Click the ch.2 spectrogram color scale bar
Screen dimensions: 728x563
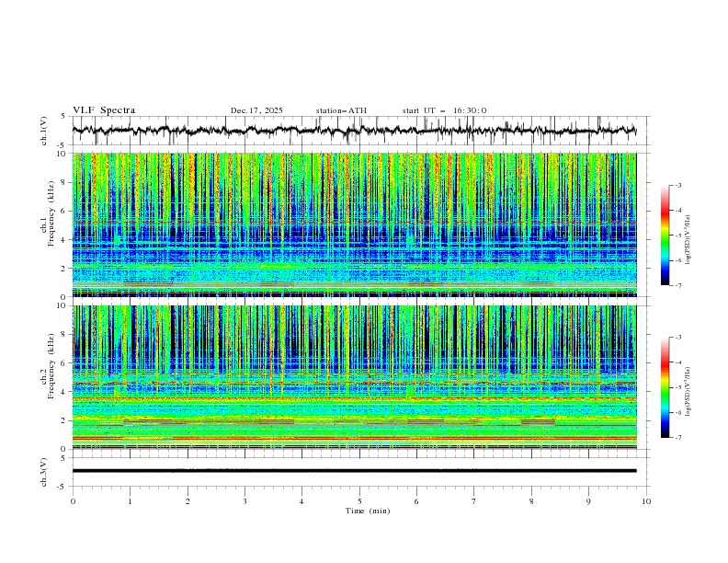click(665, 387)
